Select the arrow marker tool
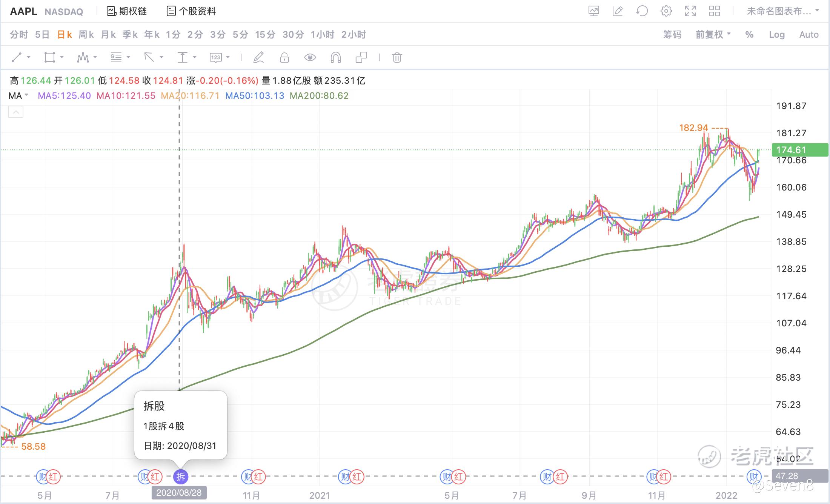This screenshot has width=830, height=504. click(149, 57)
